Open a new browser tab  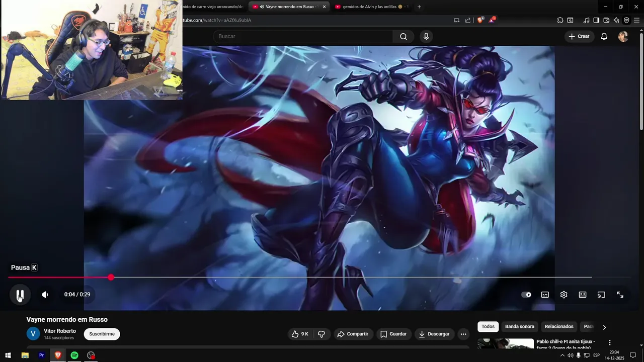(x=419, y=7)
